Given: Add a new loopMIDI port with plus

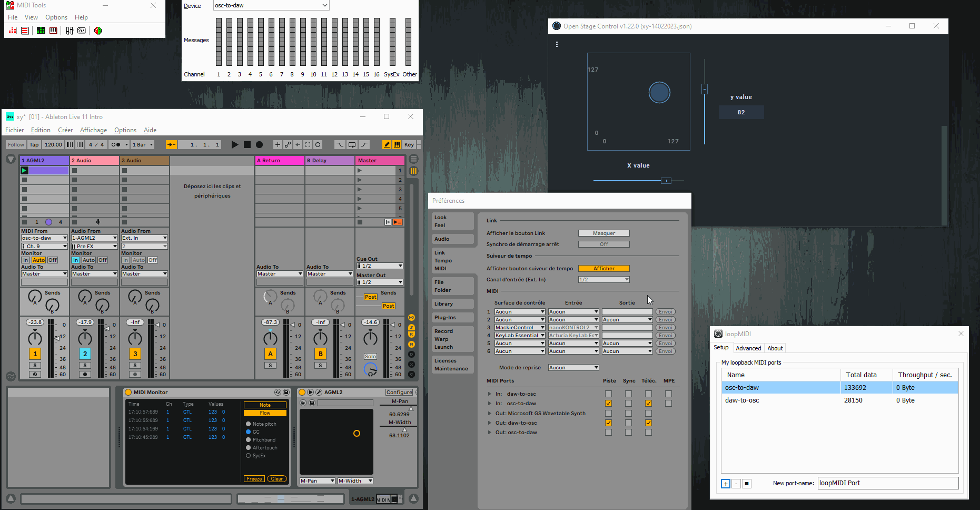Looking at the screenshot, I should [x=726, y=484].
